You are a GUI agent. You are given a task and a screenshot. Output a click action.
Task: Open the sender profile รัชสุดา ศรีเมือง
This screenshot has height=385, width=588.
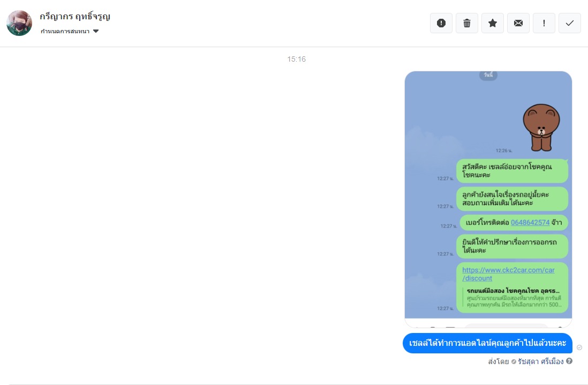(541, 361)
